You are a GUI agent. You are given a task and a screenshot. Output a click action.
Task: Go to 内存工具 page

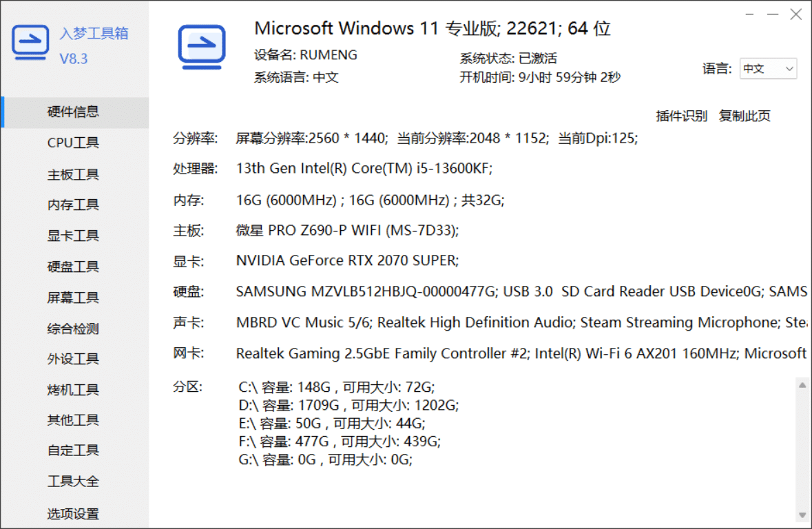click(74, 205)
